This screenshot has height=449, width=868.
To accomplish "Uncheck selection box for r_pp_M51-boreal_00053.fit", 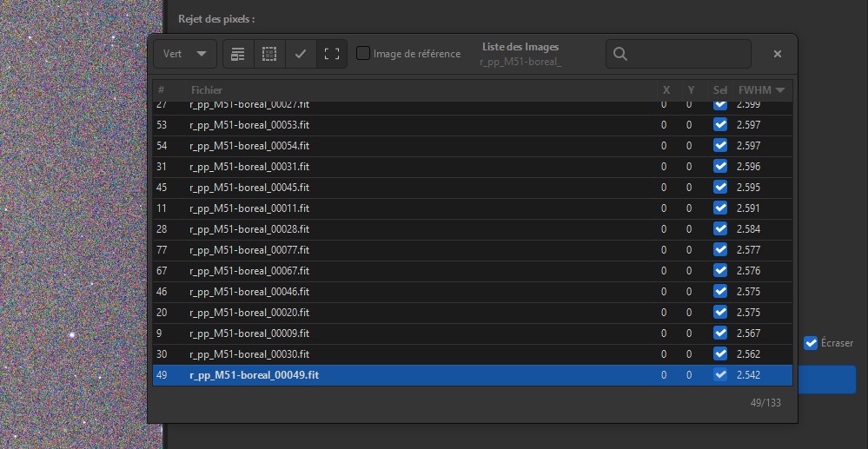I will 719,125.
